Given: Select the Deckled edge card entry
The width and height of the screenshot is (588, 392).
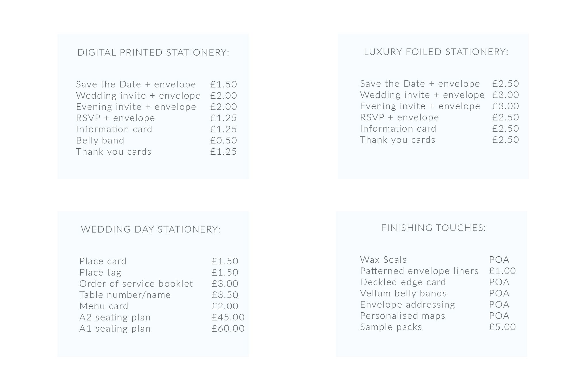Looking at the screenshot, I should click(x=403, y=282).
